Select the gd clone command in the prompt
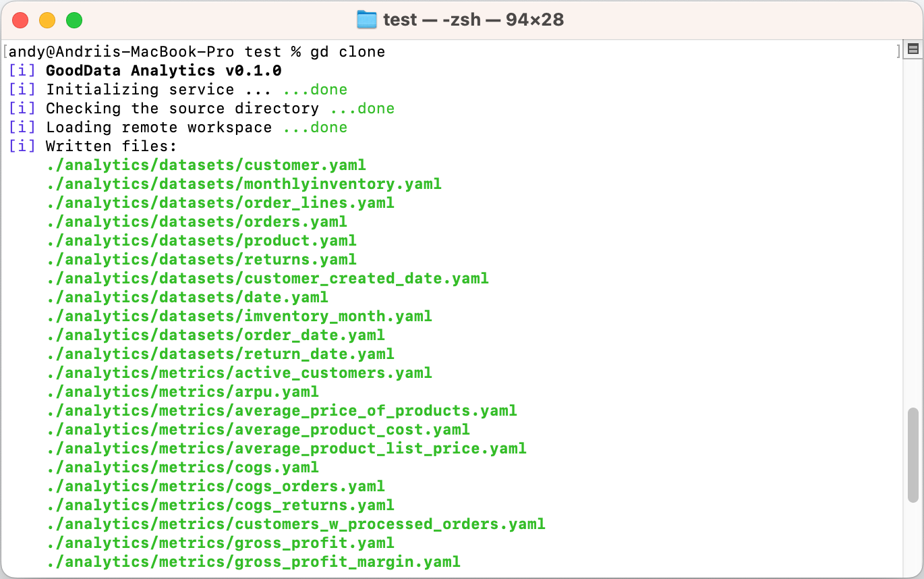The height and width of the screenshot is (579, 924). tap(348, 51)
